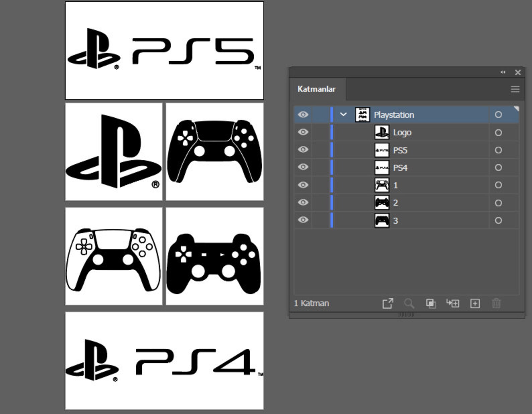Hide sublayer 1 using its eye icon
Viewport: 532px width, 414px height.
pos(303,185)
